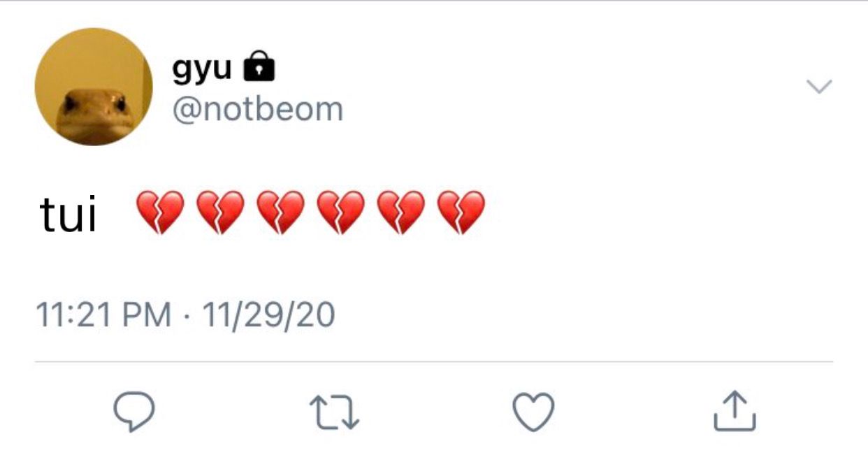Click the 11:21 PM timestamp

tap(103, 315)
